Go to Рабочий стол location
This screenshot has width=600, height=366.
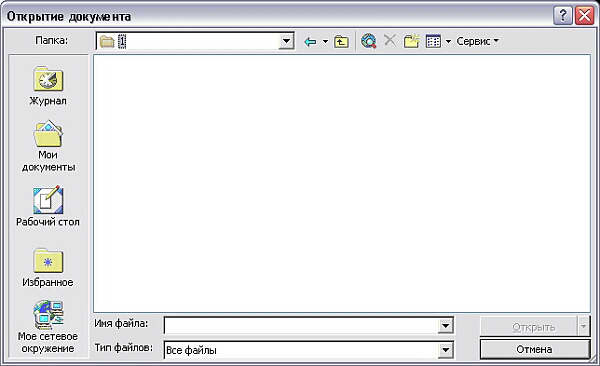point(48,206)
